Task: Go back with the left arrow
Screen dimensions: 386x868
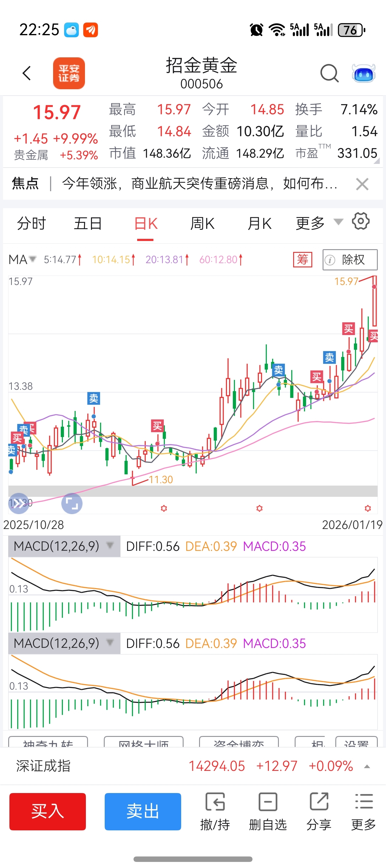Action: click(27, 73)
